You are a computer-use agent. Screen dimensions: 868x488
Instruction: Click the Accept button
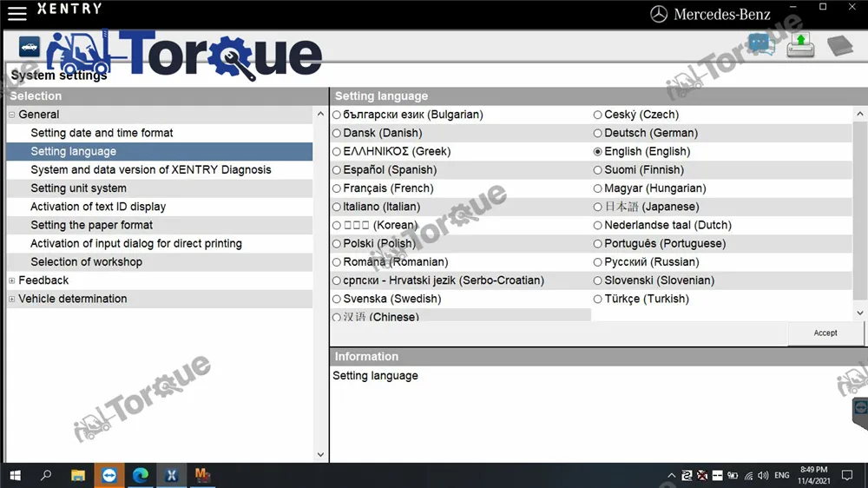coord(825,333)
